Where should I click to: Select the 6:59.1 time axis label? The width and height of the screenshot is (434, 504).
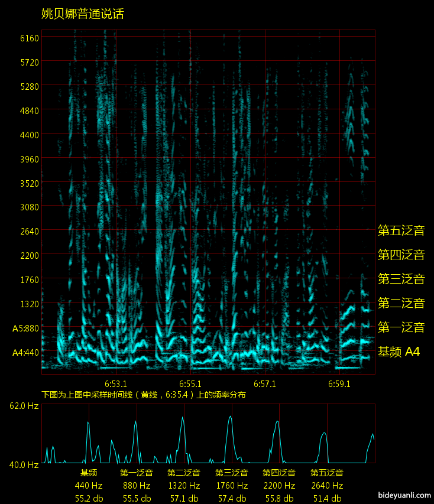click(x=339, y=383)
